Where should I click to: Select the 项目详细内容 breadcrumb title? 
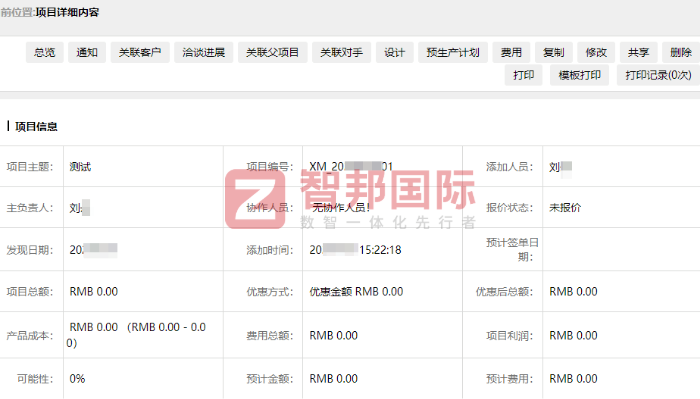point(67,12)
